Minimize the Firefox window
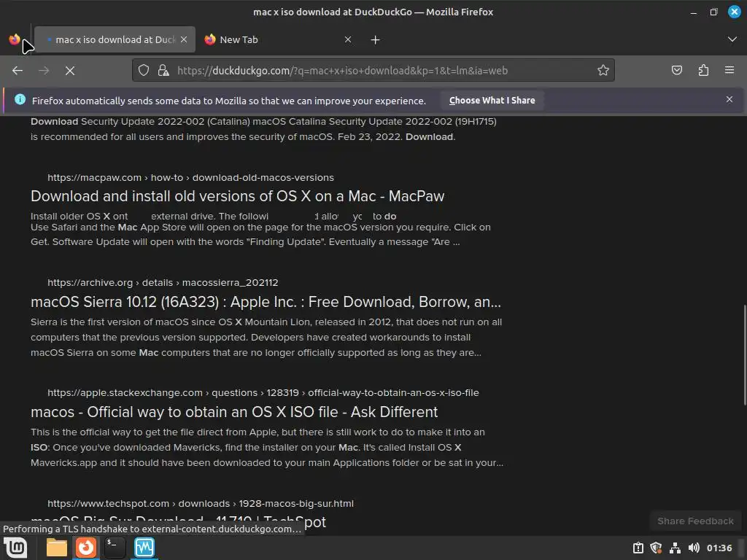The width and height of the screenshot is (747, 560). (694, 12)
